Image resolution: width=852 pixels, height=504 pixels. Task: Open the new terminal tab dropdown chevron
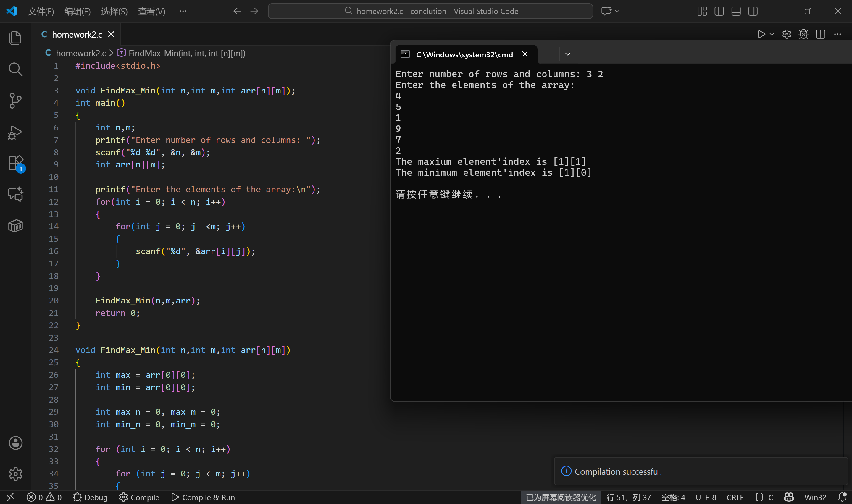(x=567, y=54)
